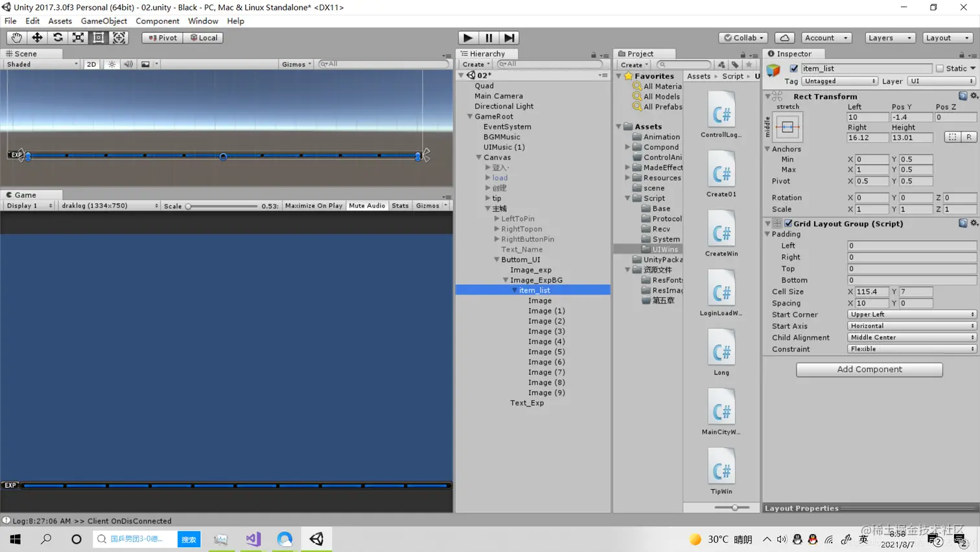Open the GameObject menu
Image resolution: width=980 pixels, height=552 pixels.
(x=104, y=21)
